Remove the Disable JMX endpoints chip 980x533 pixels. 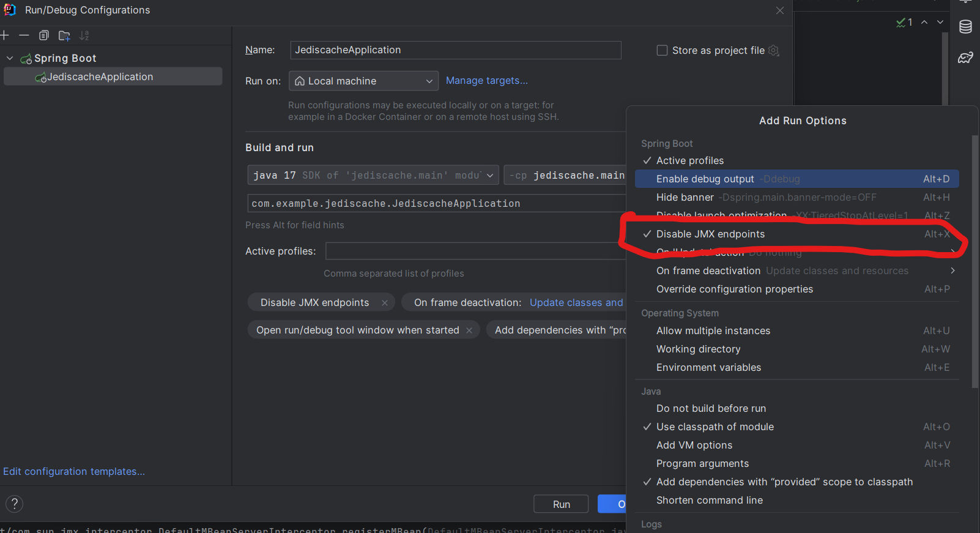tap(385, 303)
